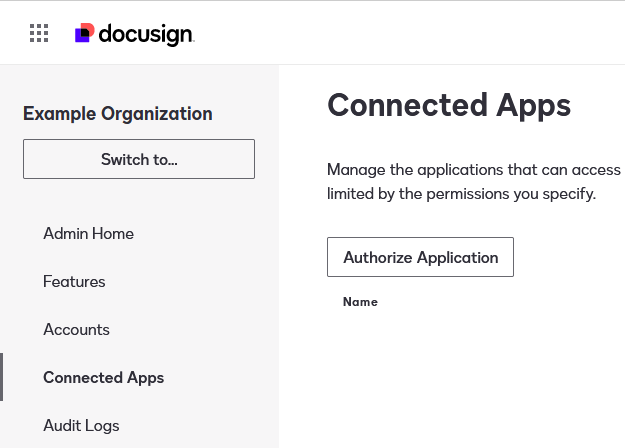
Task: Sort by the Name column header
Action: [x=360, y=302]
